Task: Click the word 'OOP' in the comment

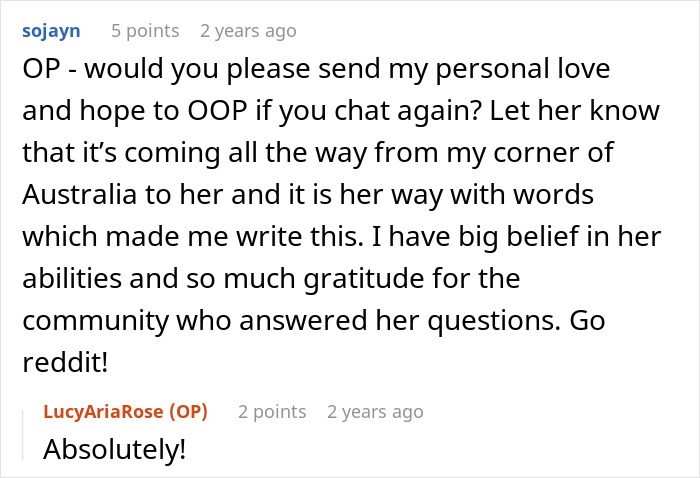Action: (x=217, y=111)
